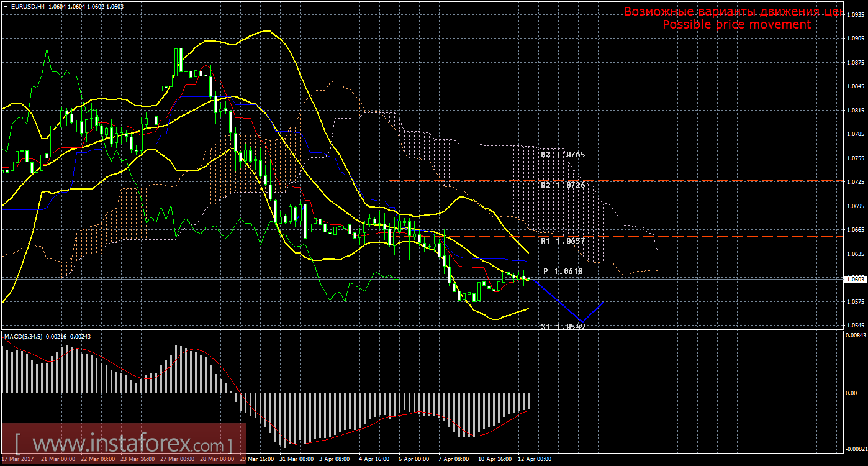Open the www.instaforex.com watermark link
This screenshot has height=466, width=868.
(x=123, y=445)
